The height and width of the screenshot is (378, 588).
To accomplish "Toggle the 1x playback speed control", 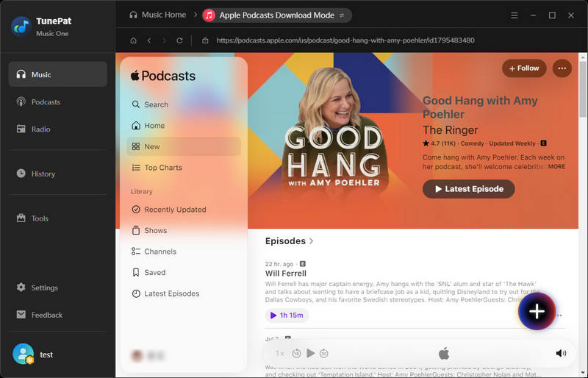I will click(280, 353).
